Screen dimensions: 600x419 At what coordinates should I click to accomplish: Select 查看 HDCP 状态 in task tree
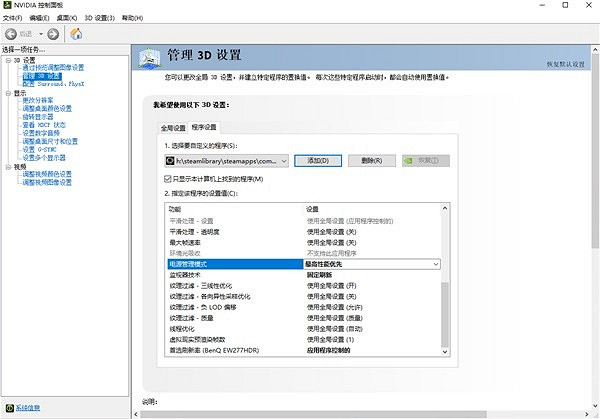(x=44, y=125)
